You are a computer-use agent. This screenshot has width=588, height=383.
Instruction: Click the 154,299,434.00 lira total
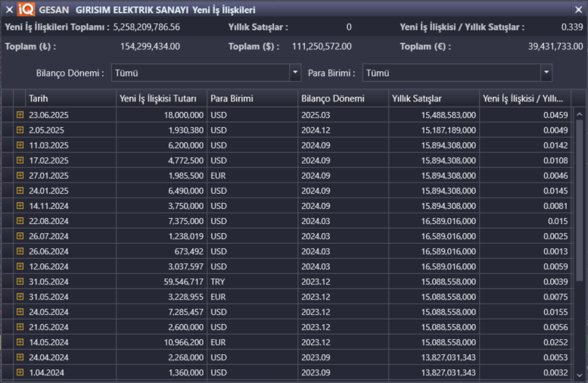(x=150, y=46)
